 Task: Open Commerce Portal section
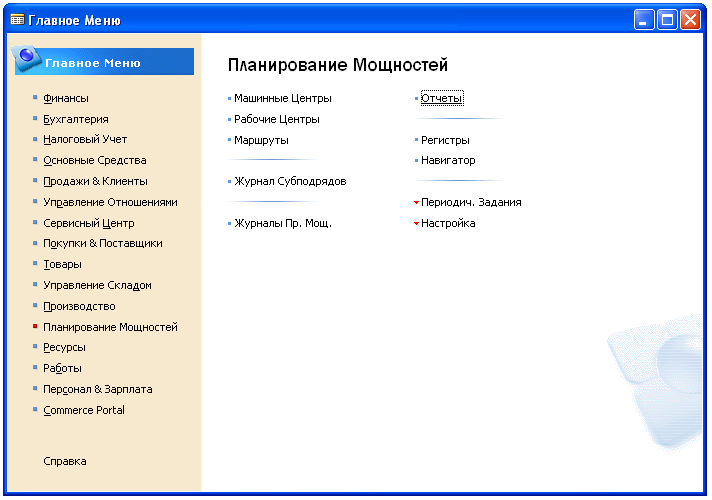click(84, 410)
